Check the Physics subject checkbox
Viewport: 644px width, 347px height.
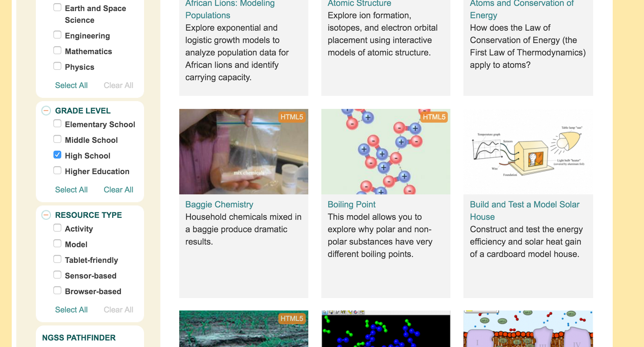click(x=57, y=66)
